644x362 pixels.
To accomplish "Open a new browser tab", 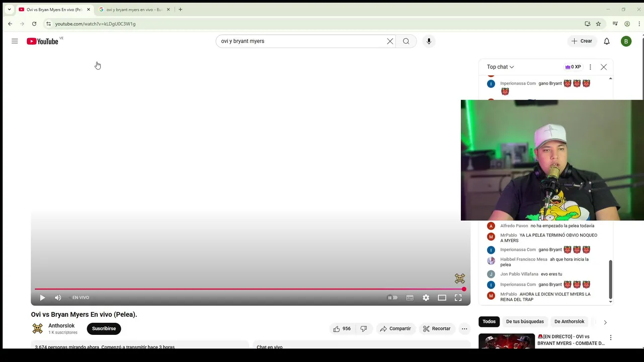I will pos(180,10).
